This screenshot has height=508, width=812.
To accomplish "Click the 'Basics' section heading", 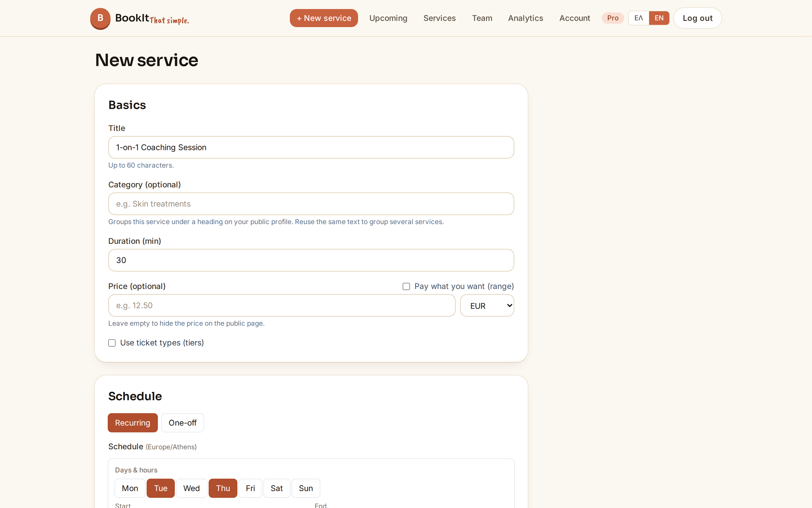I will (x=127, y=105).
